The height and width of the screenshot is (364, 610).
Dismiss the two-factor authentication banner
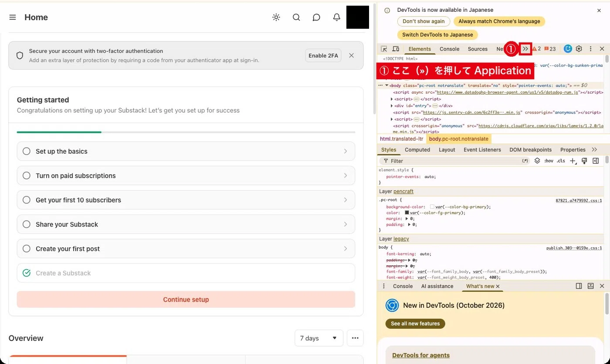[x=352, y=56]
